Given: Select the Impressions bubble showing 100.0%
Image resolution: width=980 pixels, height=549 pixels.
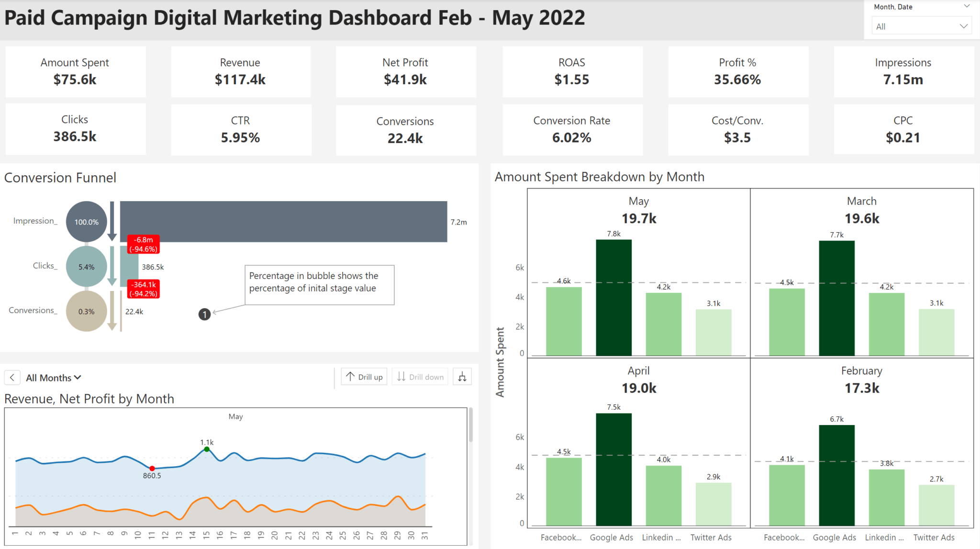Looking at the screenshot, I should tap(86, 221).
